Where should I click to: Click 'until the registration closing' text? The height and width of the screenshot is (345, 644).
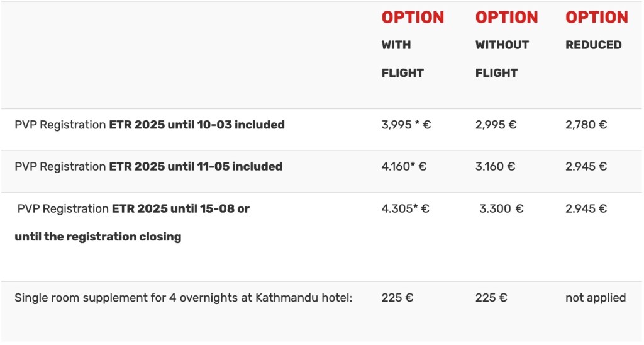[98, 237]
